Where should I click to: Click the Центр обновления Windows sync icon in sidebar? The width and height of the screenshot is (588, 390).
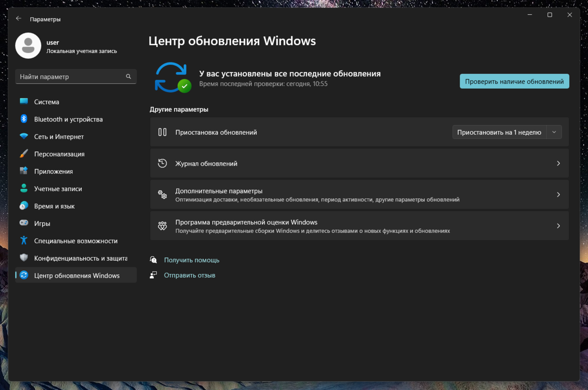pos(24,275)
